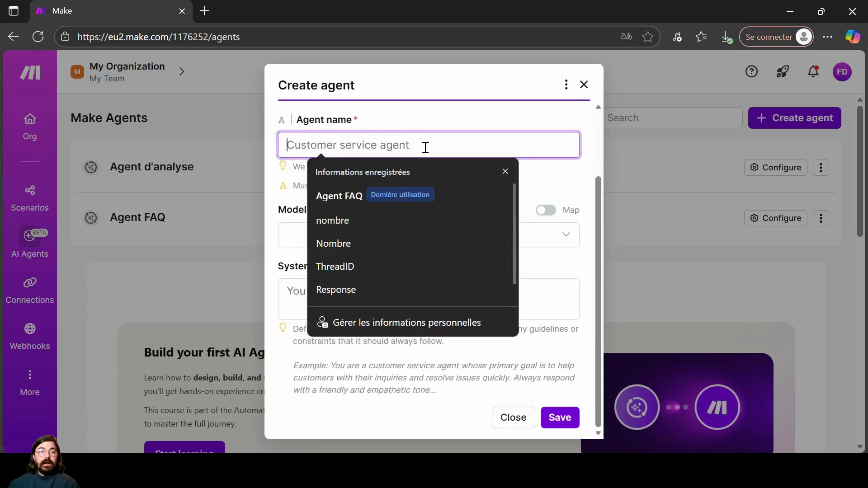This screenshot has width=868, height=488.
Task: Open the More sidebar menu
Action: 30,382
